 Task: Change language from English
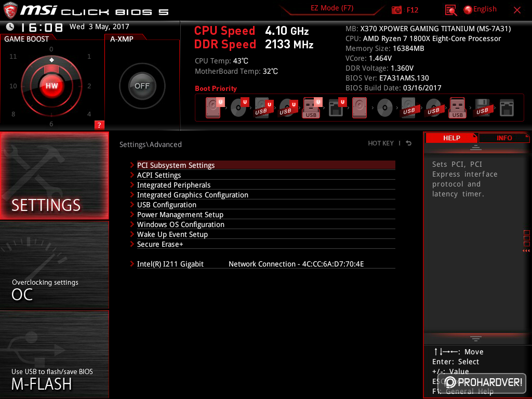[x=485, y=9]
